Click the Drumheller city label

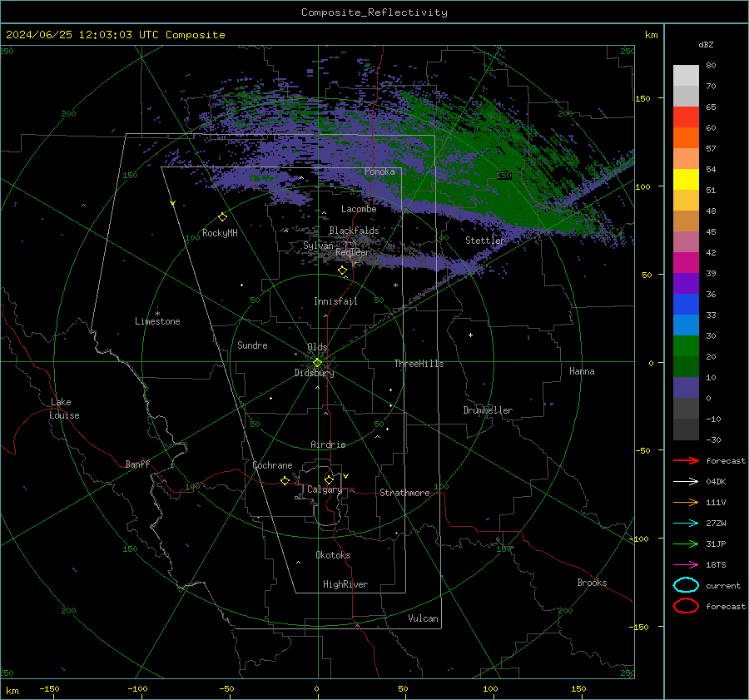pos(488,410)
